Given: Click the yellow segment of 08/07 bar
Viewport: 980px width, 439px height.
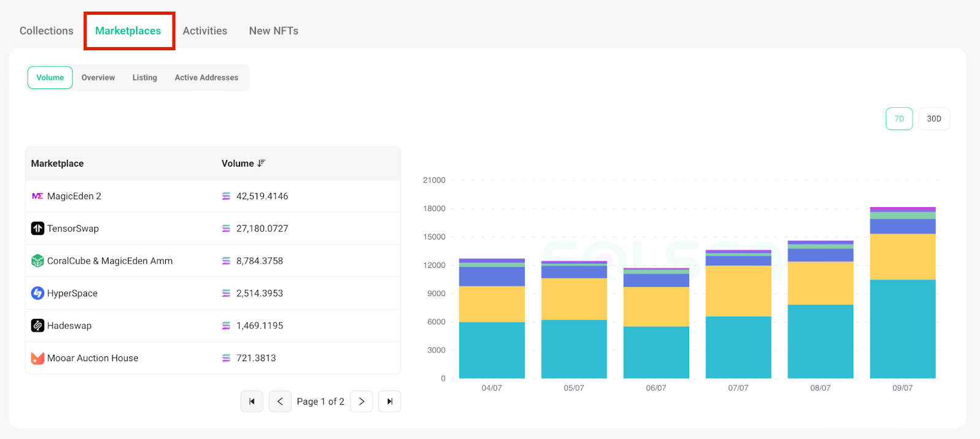Looking at the screenshot, I should point(820,283).
